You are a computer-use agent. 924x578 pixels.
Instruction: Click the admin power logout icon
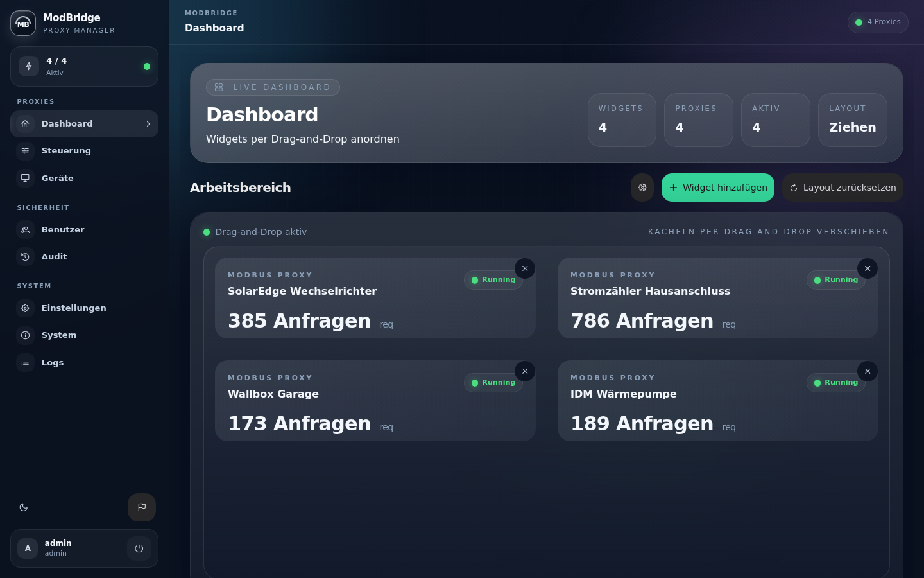click(x=139, y=548)
